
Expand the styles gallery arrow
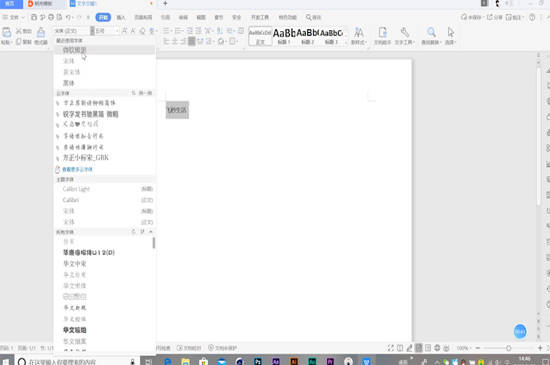click(346, 42)
